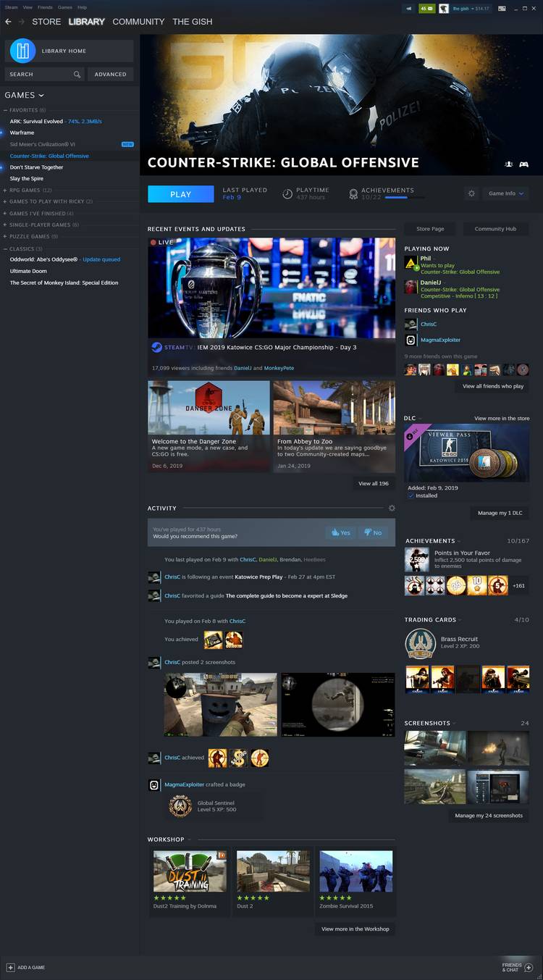
Task: Open the green inbox notifications icon
Action: [427, 9]
